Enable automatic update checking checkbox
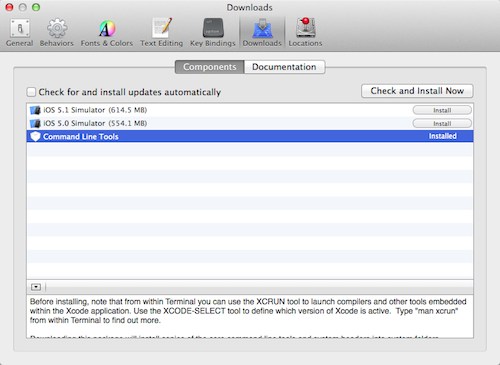500x365 pixels. pos(31,92)
